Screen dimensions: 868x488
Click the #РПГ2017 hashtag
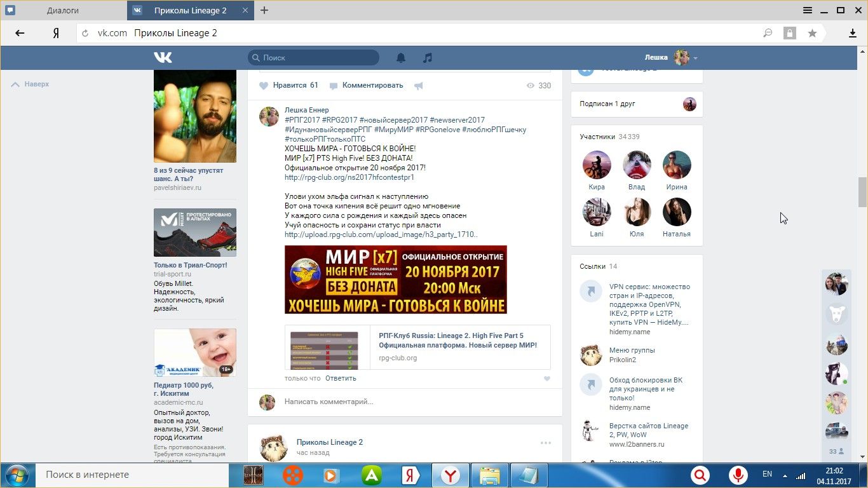pyautogui.click(x=302, y=119)
